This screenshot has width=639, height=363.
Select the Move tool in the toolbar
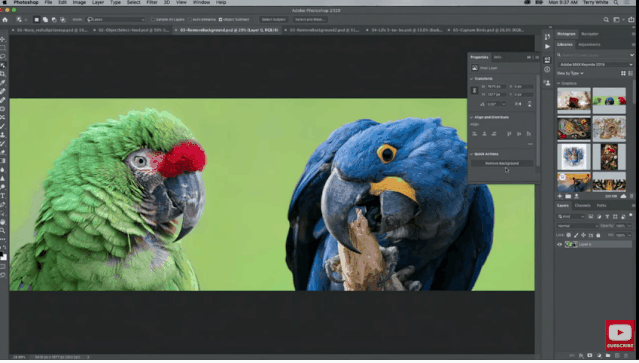pos(3,40)
